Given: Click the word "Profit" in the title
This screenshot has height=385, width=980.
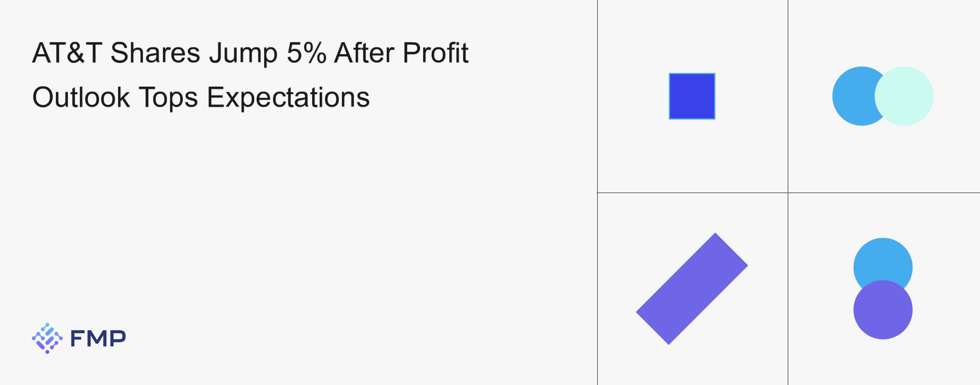Looking at the screenshot, I should (x=435, y=52).
